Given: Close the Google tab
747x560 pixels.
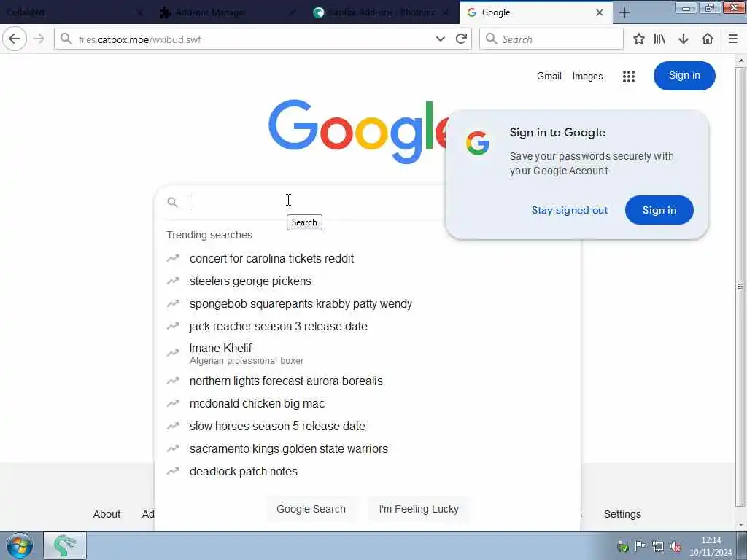Looking at the screenshot, I should coord(600,12).
